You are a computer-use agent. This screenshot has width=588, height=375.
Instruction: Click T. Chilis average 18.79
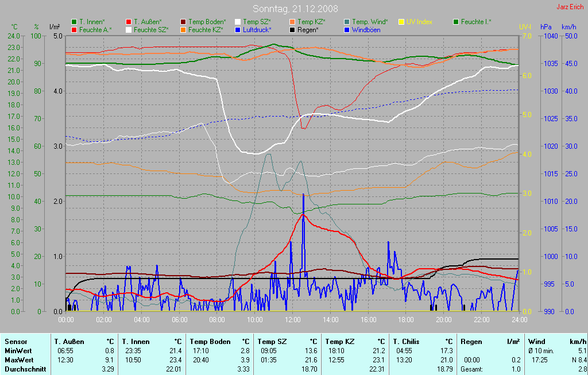coord(445,369)
